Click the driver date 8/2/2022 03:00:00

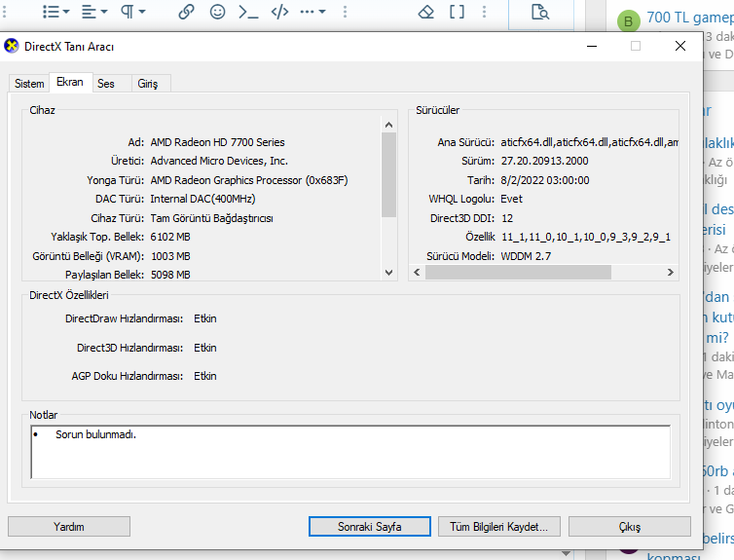tap(545, 180)
